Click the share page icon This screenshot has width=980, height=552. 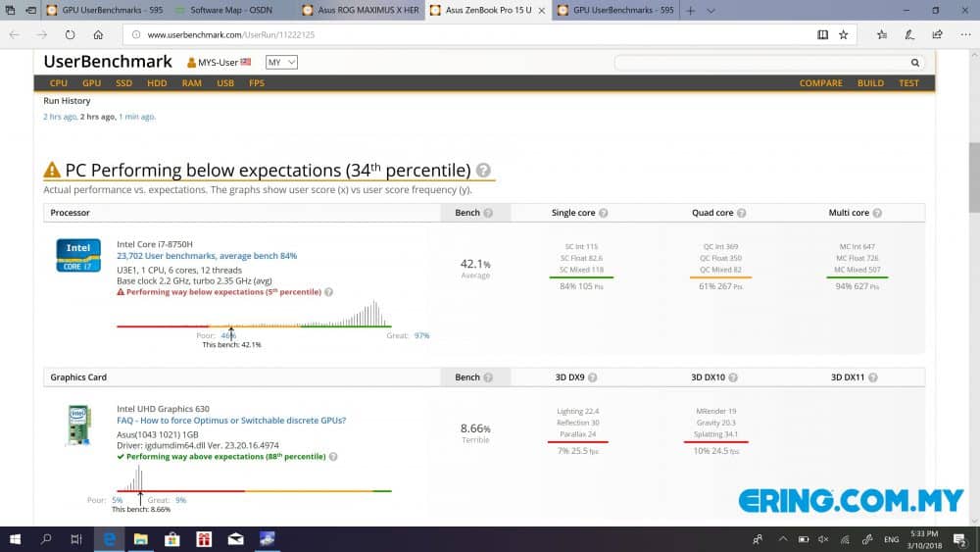(937, 35)
